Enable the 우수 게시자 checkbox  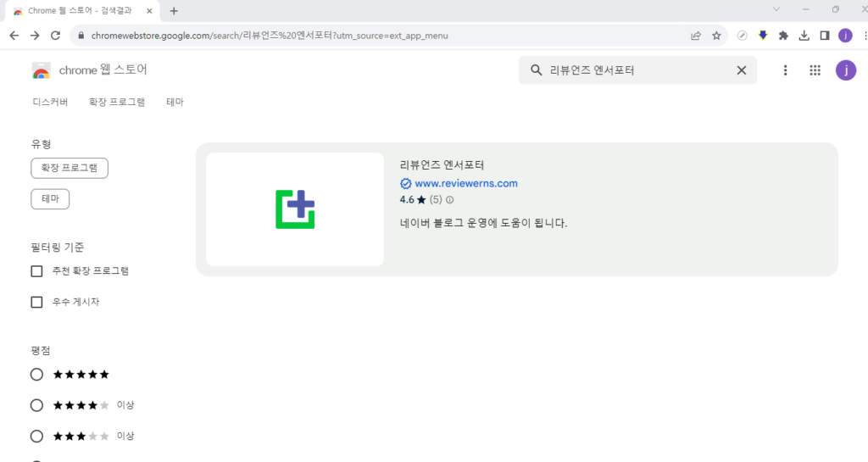36,302
